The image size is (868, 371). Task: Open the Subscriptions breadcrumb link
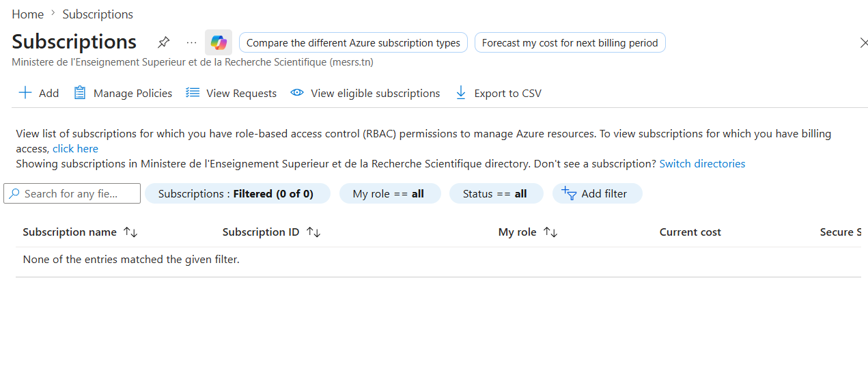(x=98, y=14)
